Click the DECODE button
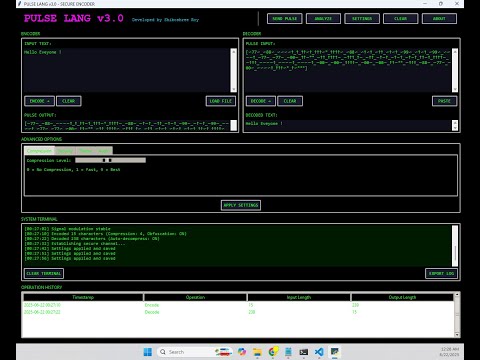 point(260,101)
